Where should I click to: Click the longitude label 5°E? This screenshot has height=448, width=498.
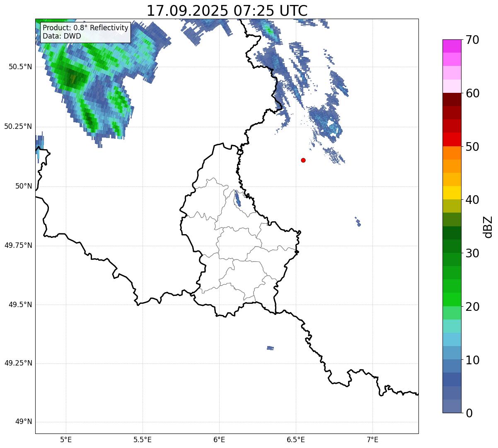coord(66,440)
